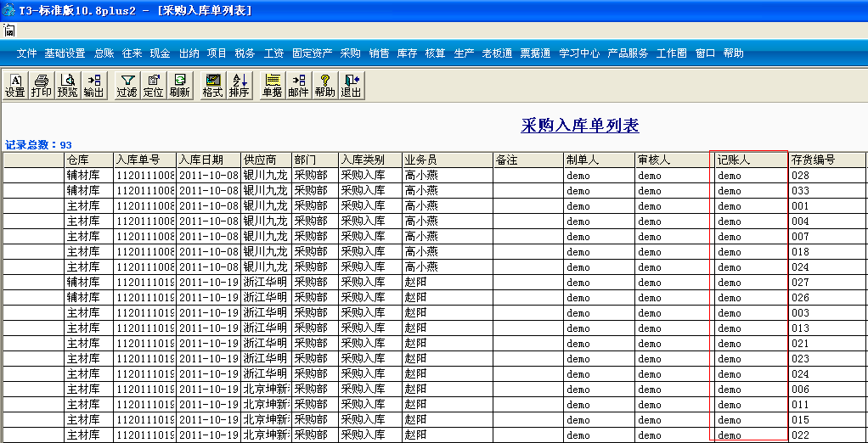This screenshot has height=443, width=868.
Task: Open the 老板通 menu
Action: click(497, 53)
